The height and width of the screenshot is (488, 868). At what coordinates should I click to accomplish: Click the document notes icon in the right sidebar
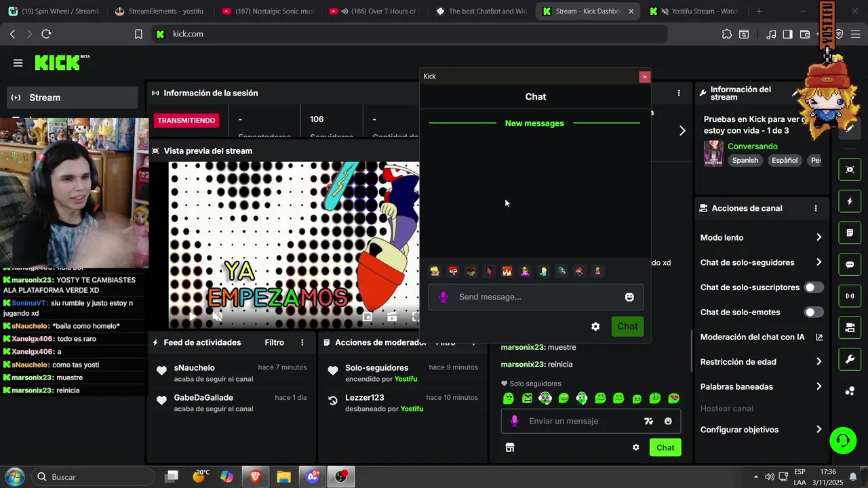[x=850, y=233]
